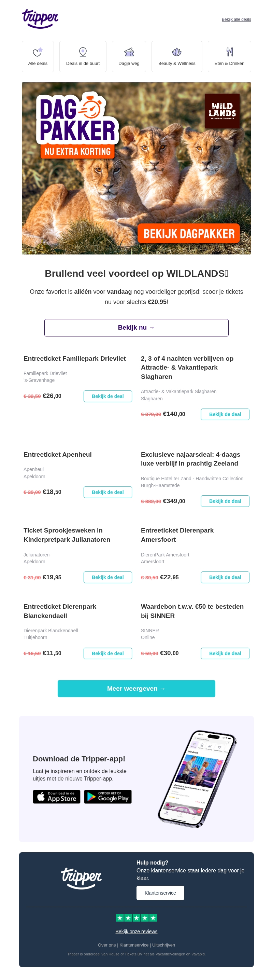Choose the Beauty & Wellness lotus icon
This screenshot has width=273, height=980.
[x=176, y=52]
